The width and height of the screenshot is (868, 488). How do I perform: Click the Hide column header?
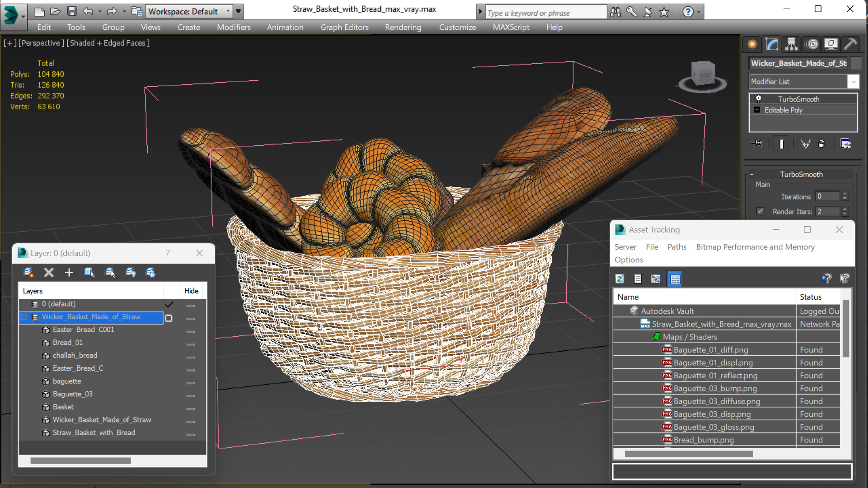[x=192, y=291]
